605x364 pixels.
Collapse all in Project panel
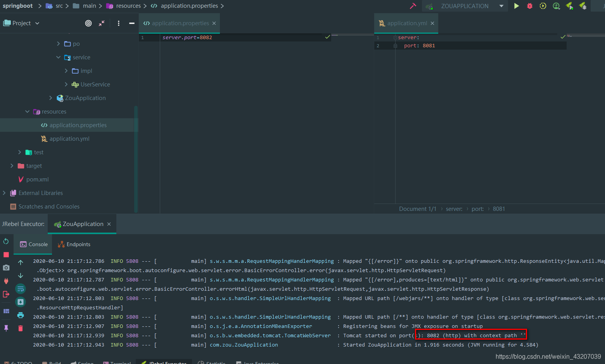coord(102,23)
